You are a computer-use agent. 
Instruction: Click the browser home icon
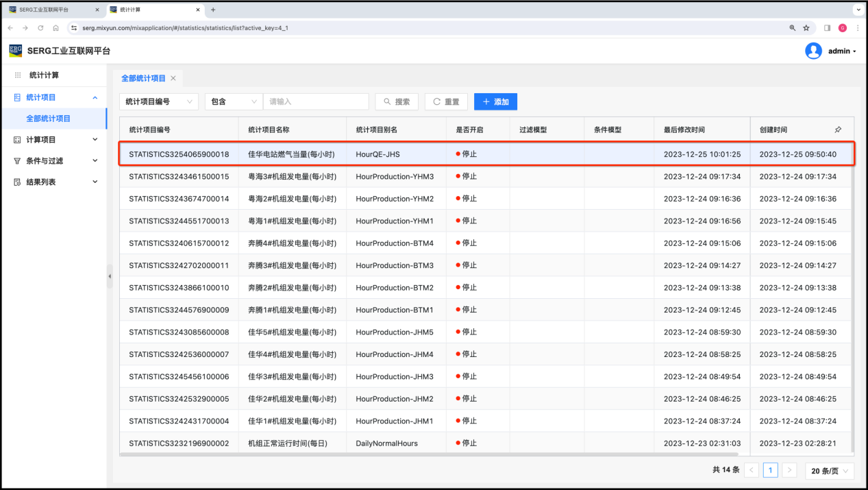coord(55,28)
